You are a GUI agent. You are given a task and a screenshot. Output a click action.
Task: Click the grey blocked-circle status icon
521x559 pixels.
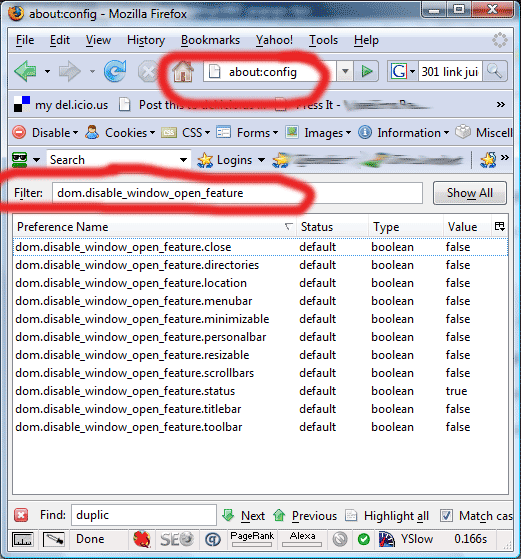pos(340,539)
